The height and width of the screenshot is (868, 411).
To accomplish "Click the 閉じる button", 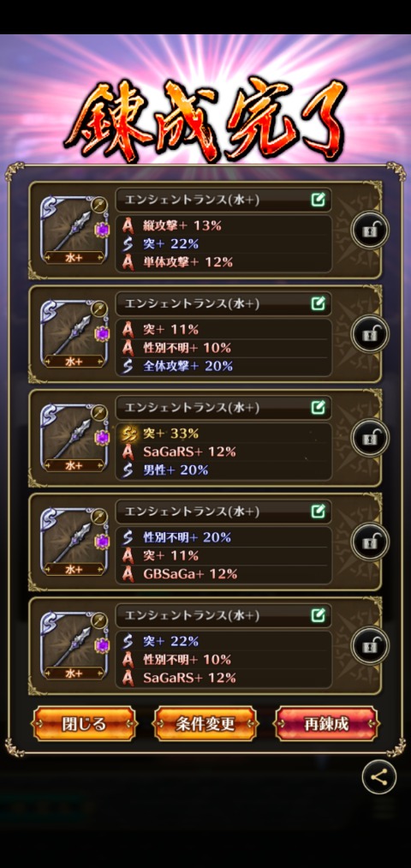I will (84, 724).
